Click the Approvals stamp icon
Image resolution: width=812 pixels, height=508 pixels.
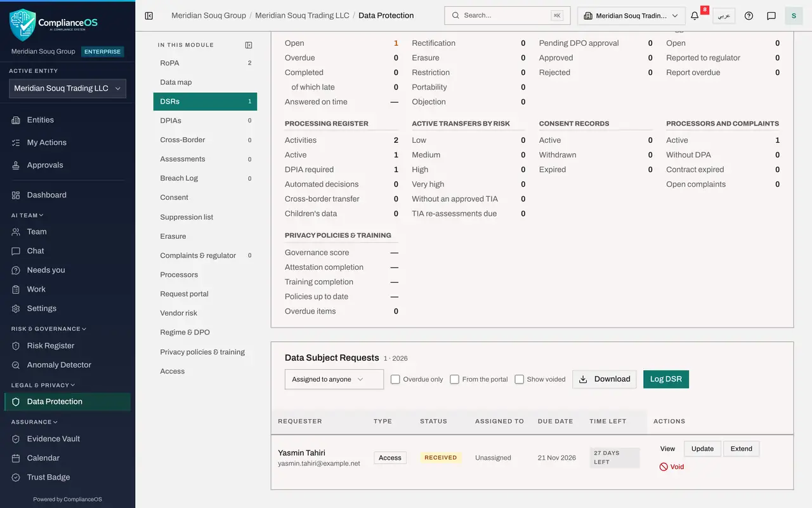tap(16, 165)
